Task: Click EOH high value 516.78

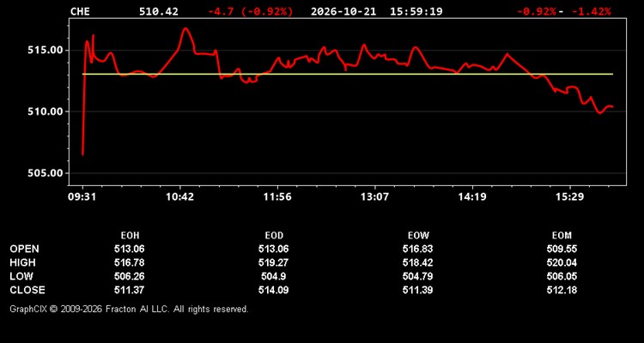Action: [x=130, y=262]
